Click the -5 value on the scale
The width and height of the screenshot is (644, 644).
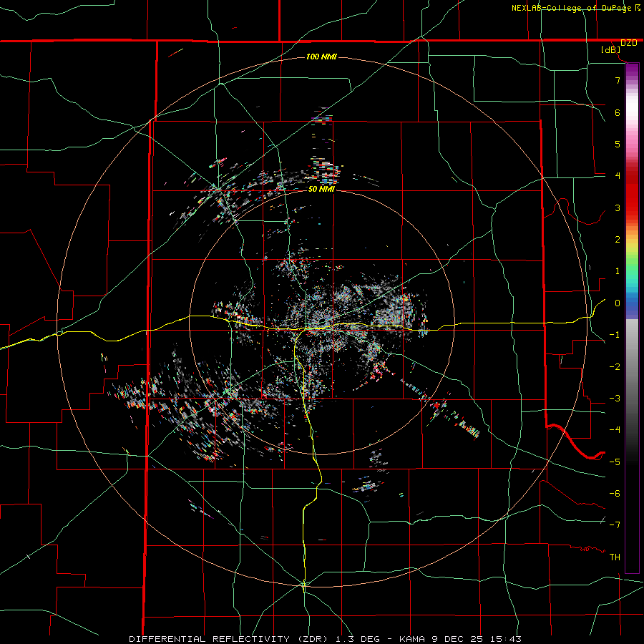click(615, 462)
